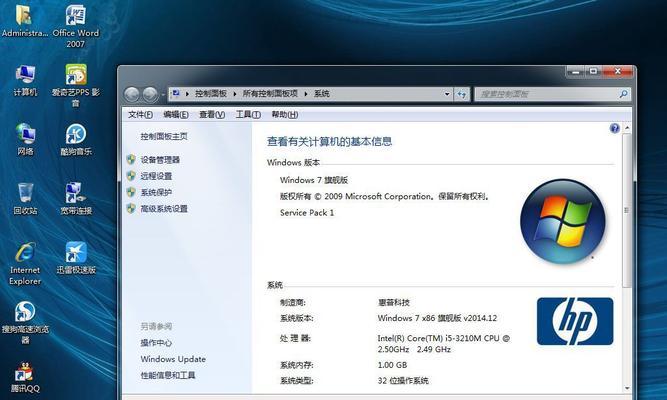This screenshot has height=400, width=667.
Task: Click the Windows 7 logo image
Action: (x=562, y=221)
